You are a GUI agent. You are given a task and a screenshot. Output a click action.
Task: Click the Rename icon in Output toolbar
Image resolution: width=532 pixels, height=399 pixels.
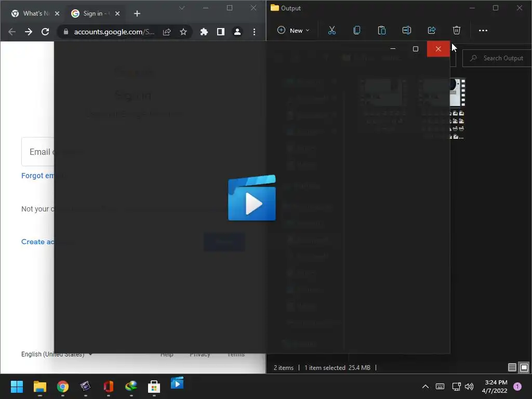pyautogui.click(x=406, y=31)
